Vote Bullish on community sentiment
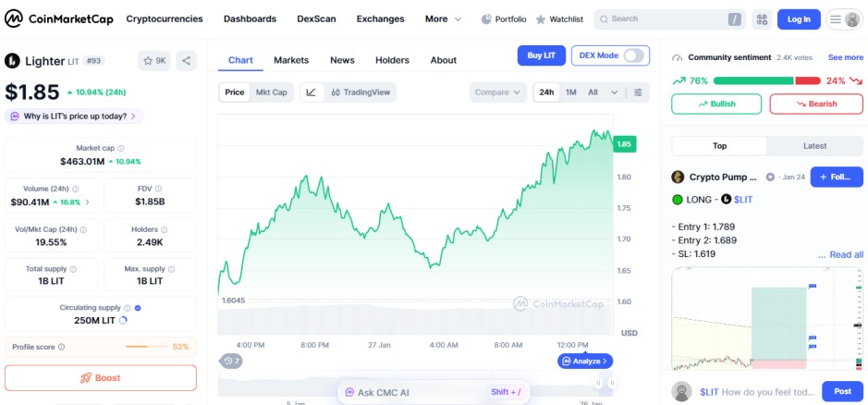Viewport: 868px width, 405px height. [x=716, y=104]
